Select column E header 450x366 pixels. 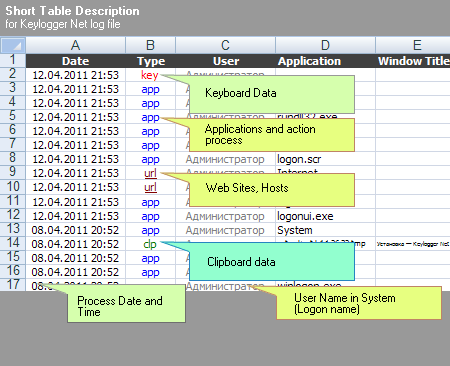(413, 45)
